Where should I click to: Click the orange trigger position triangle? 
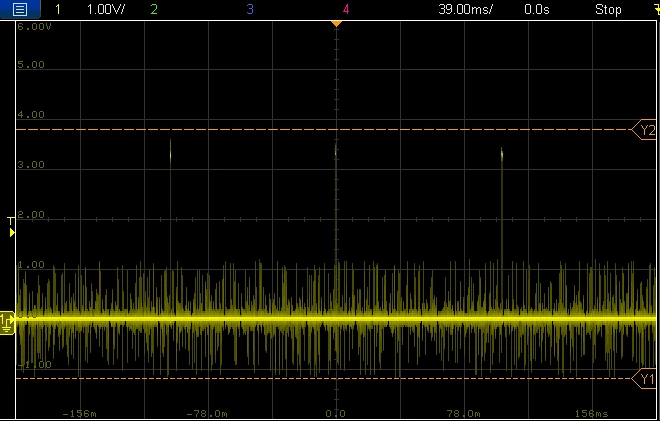[x=336, y=24]
